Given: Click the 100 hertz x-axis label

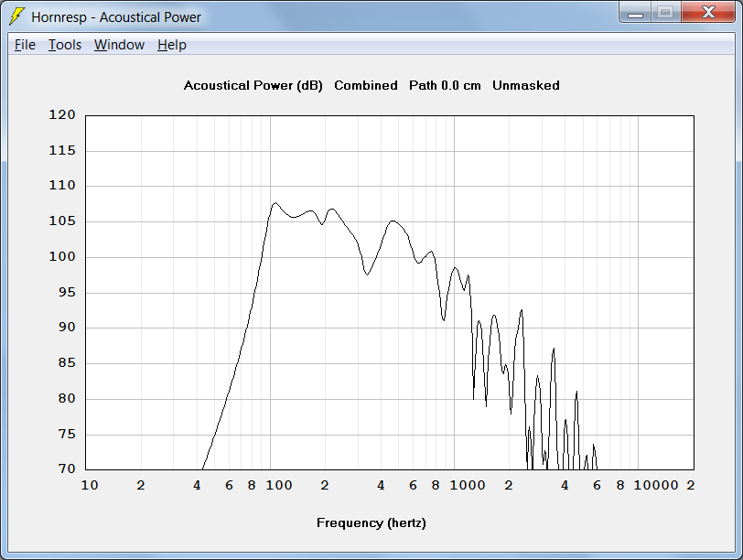Looking at the screenshot, I should pos(278,485).
